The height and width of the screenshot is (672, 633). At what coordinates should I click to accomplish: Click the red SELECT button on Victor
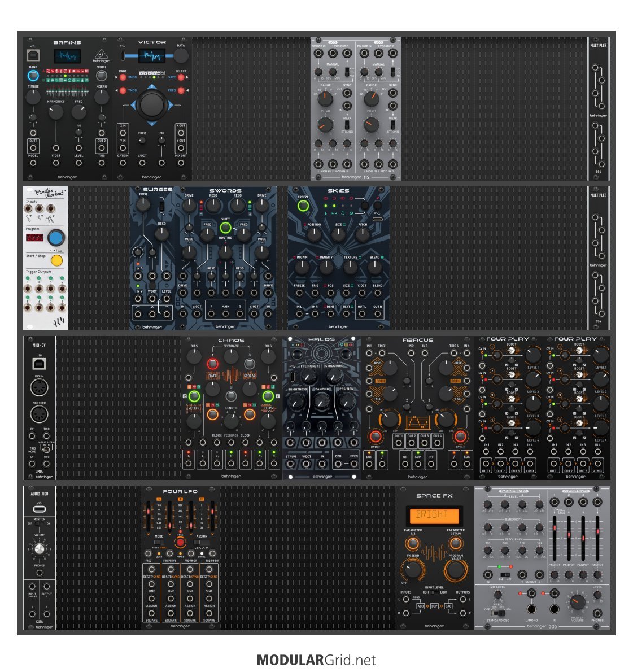point(181,77)
